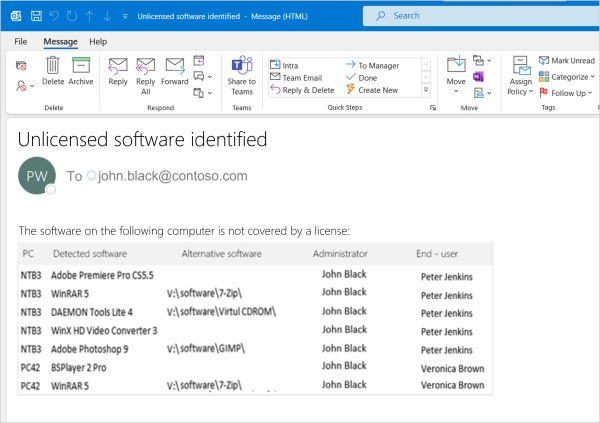Run the Done quick step

point(362,78)
